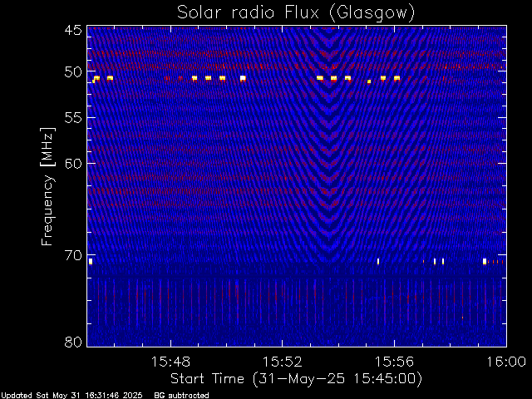Click the 15:48 time tick label
Screen dimensions: 532x399
170,362
